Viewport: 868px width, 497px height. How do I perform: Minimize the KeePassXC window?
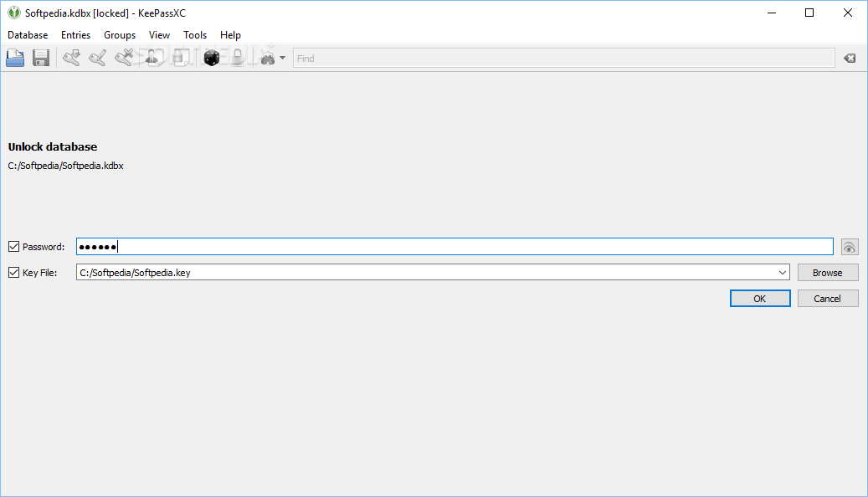(x=772, y=13)
